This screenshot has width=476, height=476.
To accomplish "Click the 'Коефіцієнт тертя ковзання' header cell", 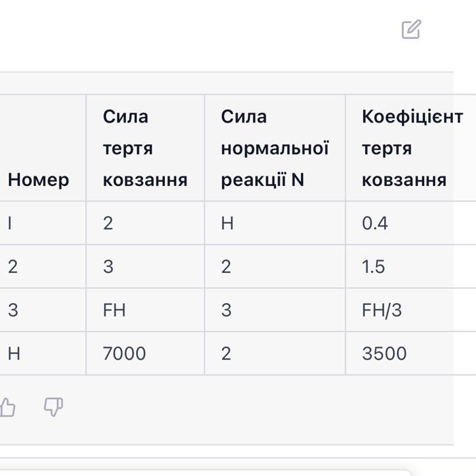I will (x=411, y=148).
